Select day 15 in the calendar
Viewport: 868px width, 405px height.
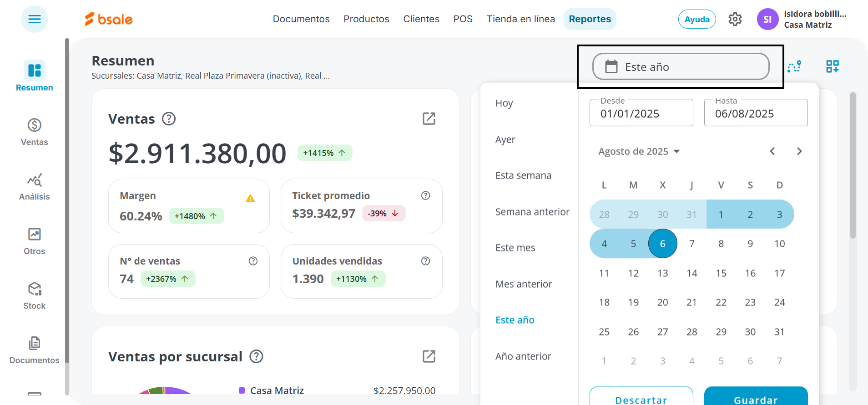tap(721, 273)
